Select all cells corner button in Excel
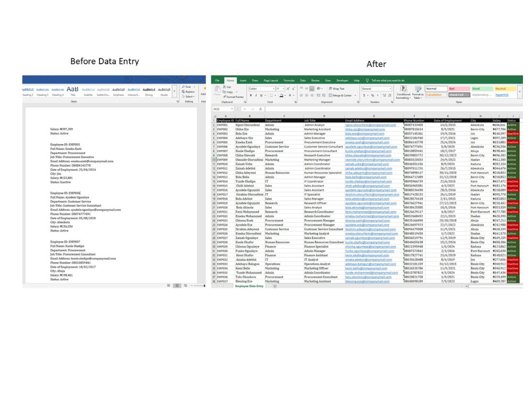Image resolution: width=532 pixels, height=399 pixels. pos(214,116)
